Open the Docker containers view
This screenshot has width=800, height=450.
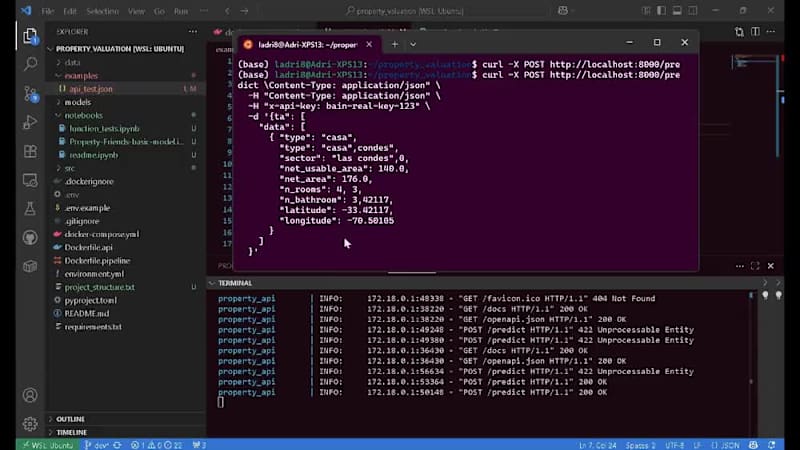(30, 266)
